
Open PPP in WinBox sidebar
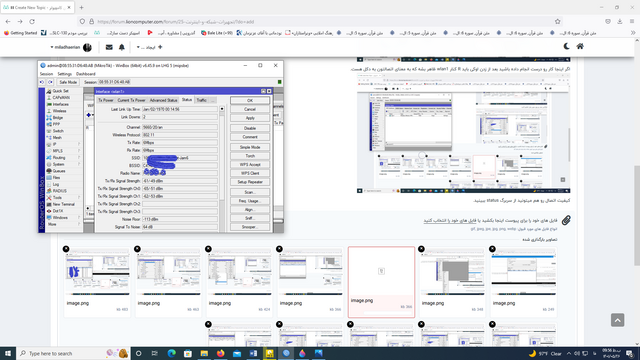point(56,124)
